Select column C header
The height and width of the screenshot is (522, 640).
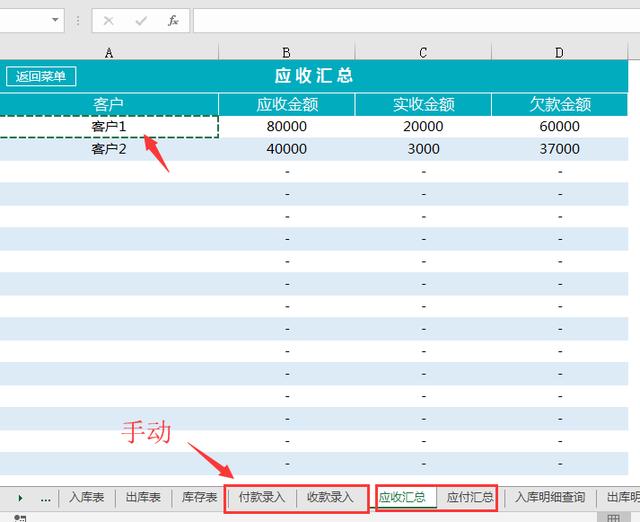click(423, 53)
